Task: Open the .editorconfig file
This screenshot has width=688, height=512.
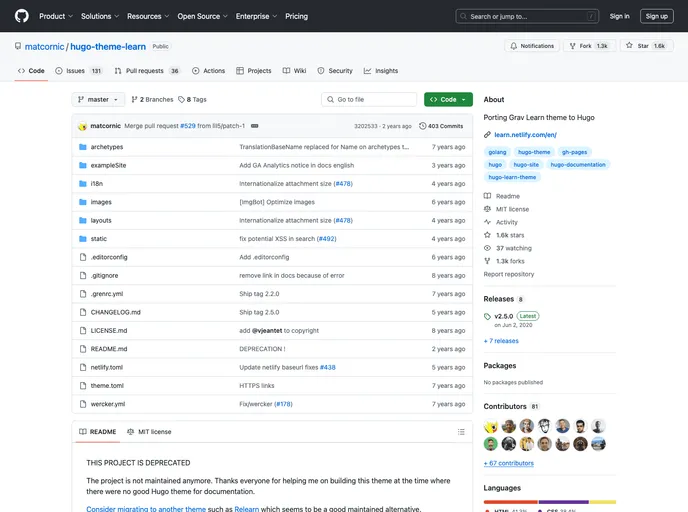Action: click(x=109, y=258)
